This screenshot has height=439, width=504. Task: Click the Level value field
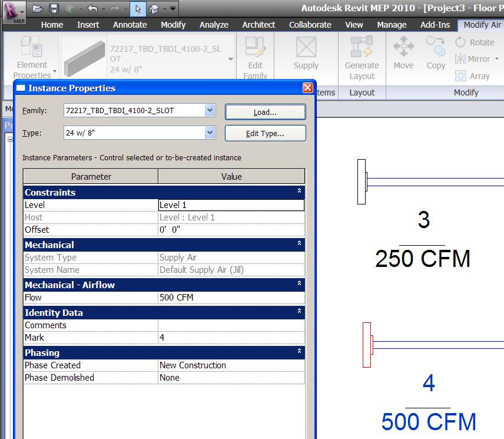pyautogui.click(x=231, y=205)
